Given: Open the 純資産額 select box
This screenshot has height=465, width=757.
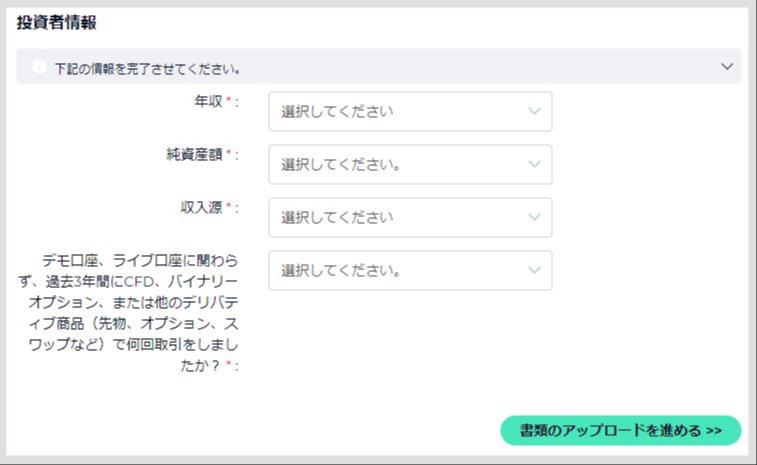Looking at the screenshot, I should [x=410, y=165].
